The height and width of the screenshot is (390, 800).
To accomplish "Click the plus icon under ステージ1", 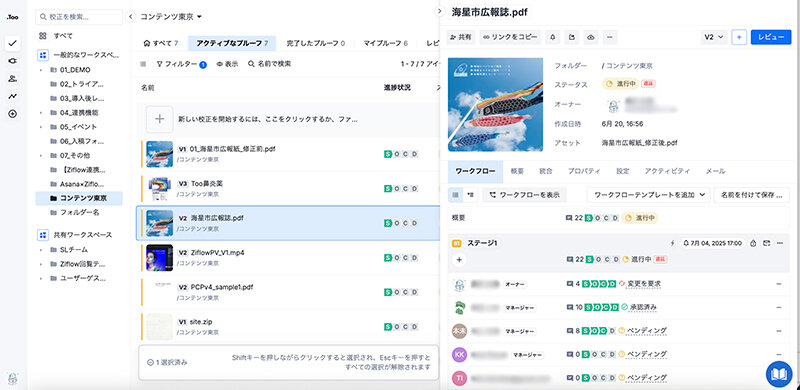I will 459,260.
